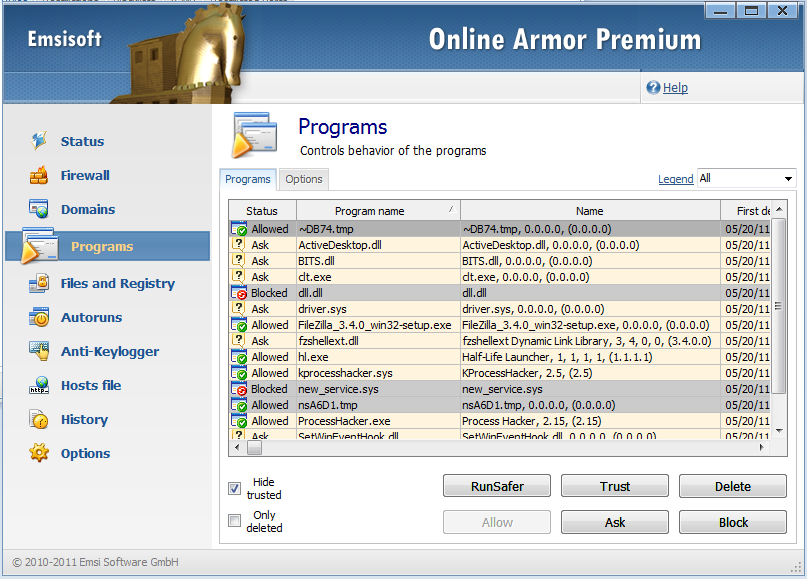
Task: Open Autoruns section label
Action: click(92, 318)
